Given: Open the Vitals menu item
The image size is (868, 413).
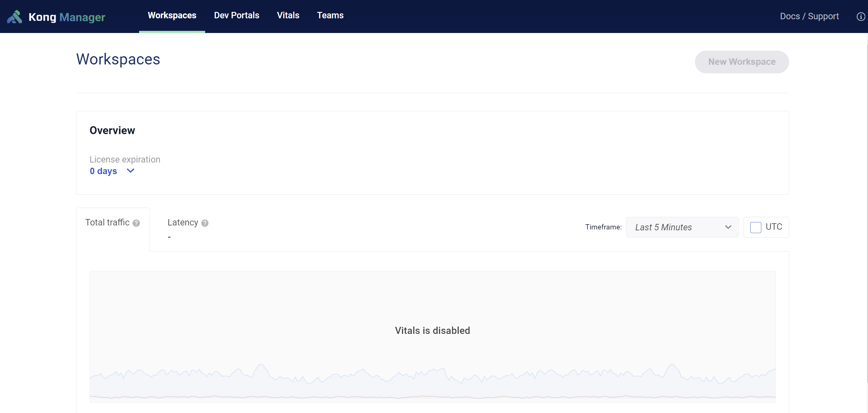Looking at the screenshot, I should click(x=288, y=16).
